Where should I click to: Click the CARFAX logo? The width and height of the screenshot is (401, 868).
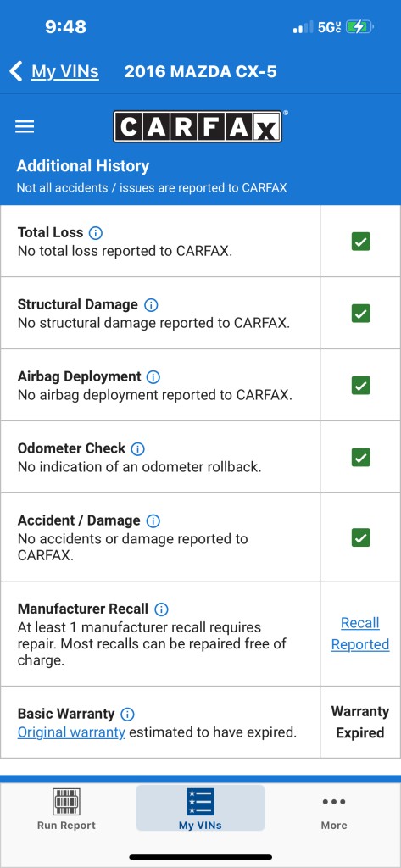coord(198,127)
